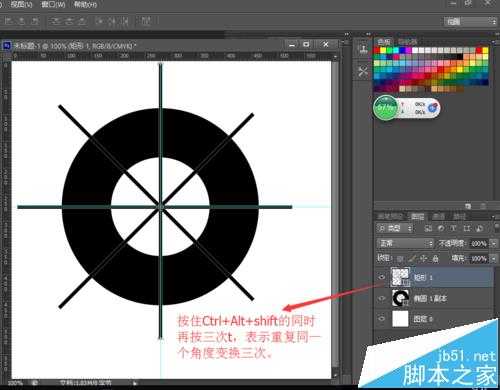Click first distribute icon in third group
The image size is (500, 390).
(x=100, y=21)
